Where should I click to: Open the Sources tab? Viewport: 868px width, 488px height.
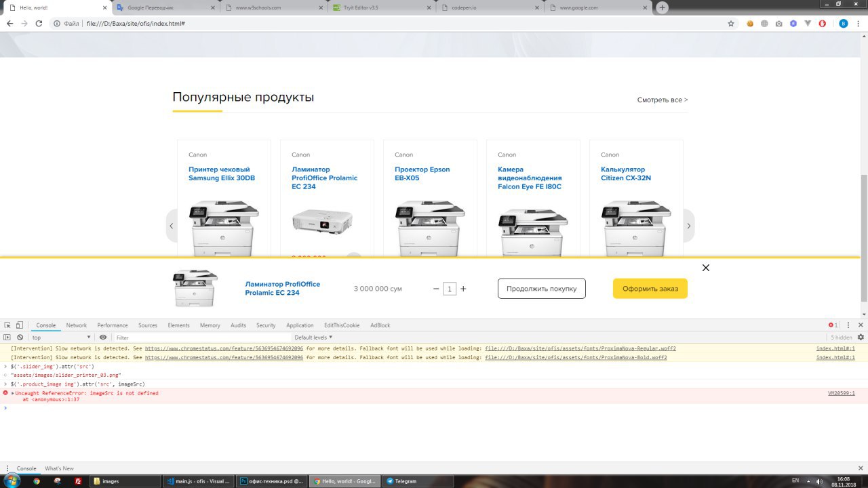(148, 325)
